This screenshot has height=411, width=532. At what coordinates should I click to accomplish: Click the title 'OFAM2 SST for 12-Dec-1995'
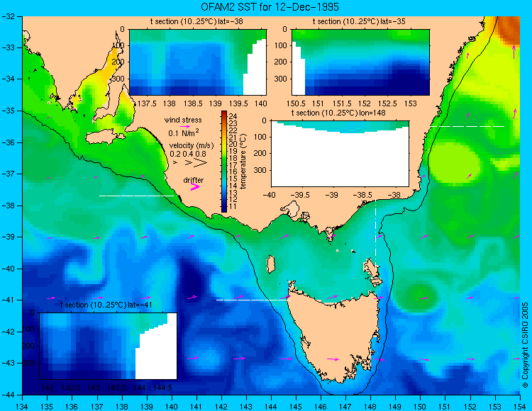pos(270,7)
